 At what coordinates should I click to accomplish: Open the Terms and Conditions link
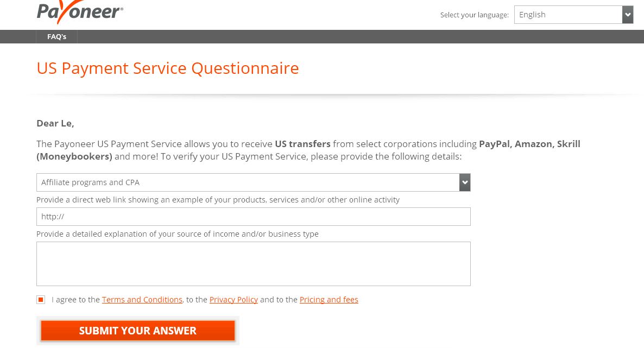pyautogui.click(x=142, y=300)
